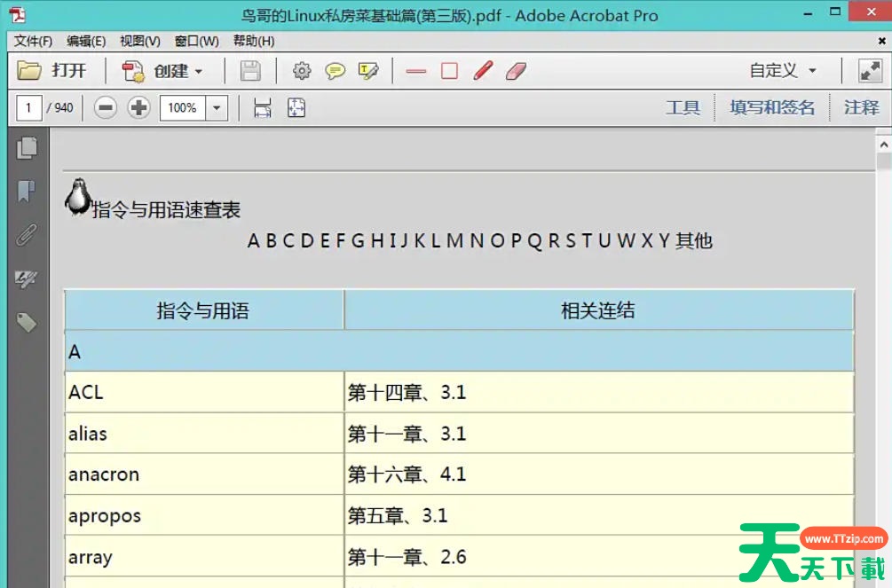Screen dimensions: 892x588
Task: Click the zoom in plus button
Action: point(138,108)
